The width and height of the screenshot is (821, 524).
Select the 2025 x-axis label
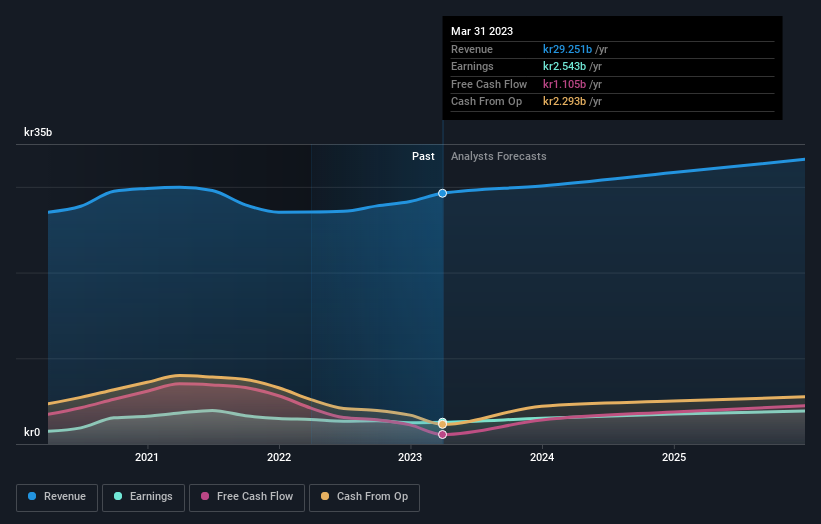pos(674,457)
